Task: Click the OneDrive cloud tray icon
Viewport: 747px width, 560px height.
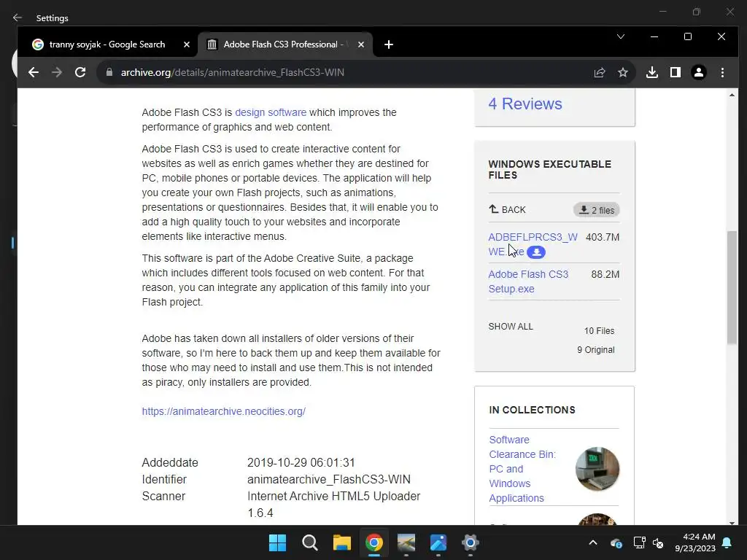Action: point(616,542)
